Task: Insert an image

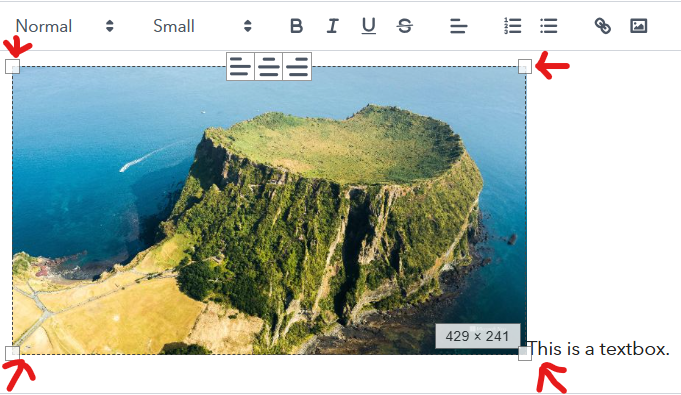Action: pyautogui.click(x=638, y=26)
